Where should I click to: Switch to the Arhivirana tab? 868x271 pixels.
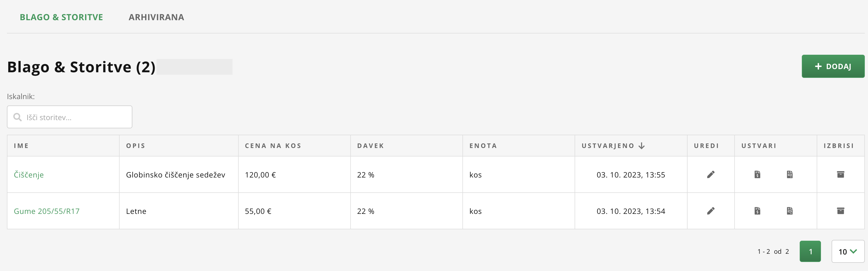click(x=156, y=17)
